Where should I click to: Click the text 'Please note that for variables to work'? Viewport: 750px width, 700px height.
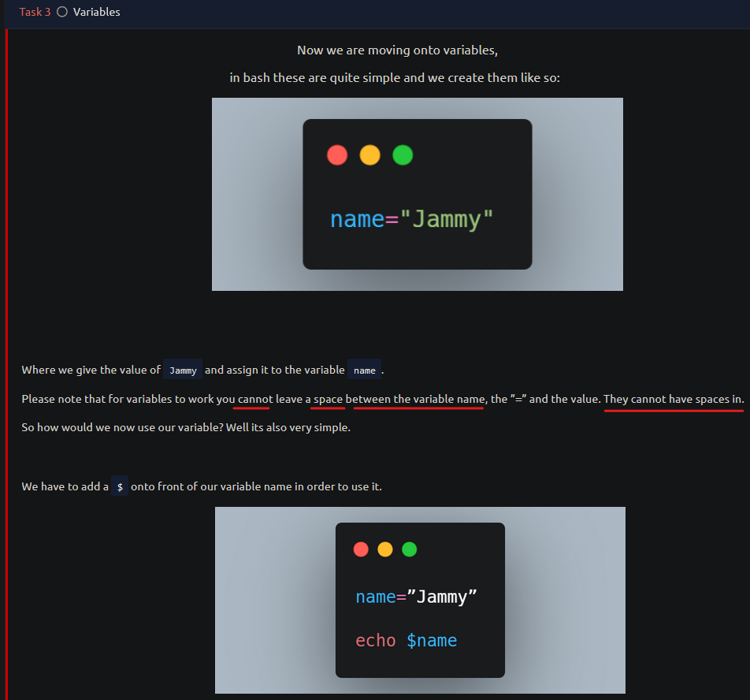pyautogui.click(x=117, y=399)
